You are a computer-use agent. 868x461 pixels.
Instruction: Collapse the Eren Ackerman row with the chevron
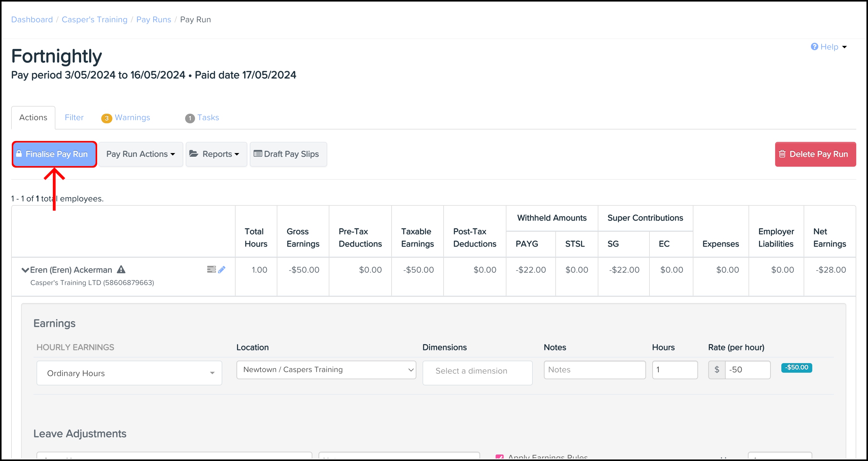(x=25, y=270)
